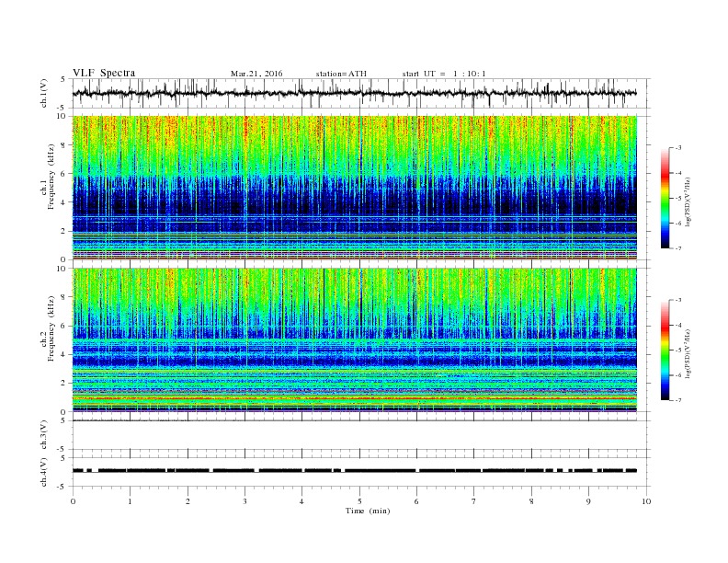Click inside the empty ch.3 voltage panel
The height and width of the screenshot is (563, 728).
[x=360, y=435]
